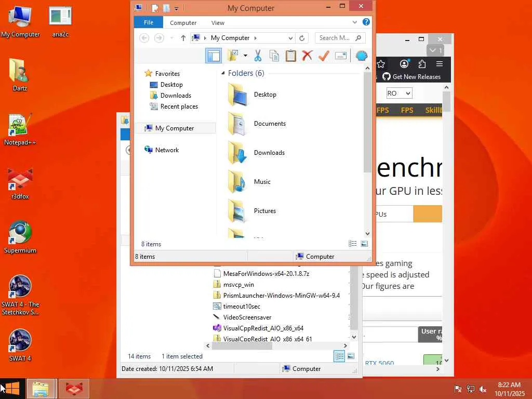This screenshot has width=532, height=399.
Task: Open File Explorer on taskbar
Action: tap(41, 389)
